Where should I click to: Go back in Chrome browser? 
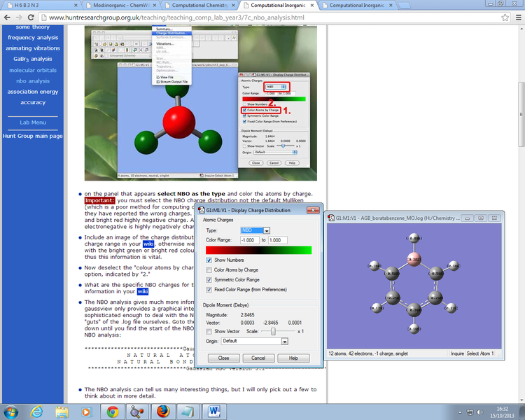click(7, 17)
